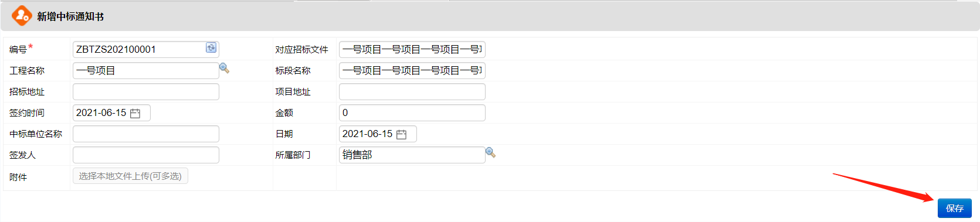Focus the 标段名称 input field
Image resolution: width=980 pixels, height=222 pixels.
pyautogui.click(x=412, y=70)
